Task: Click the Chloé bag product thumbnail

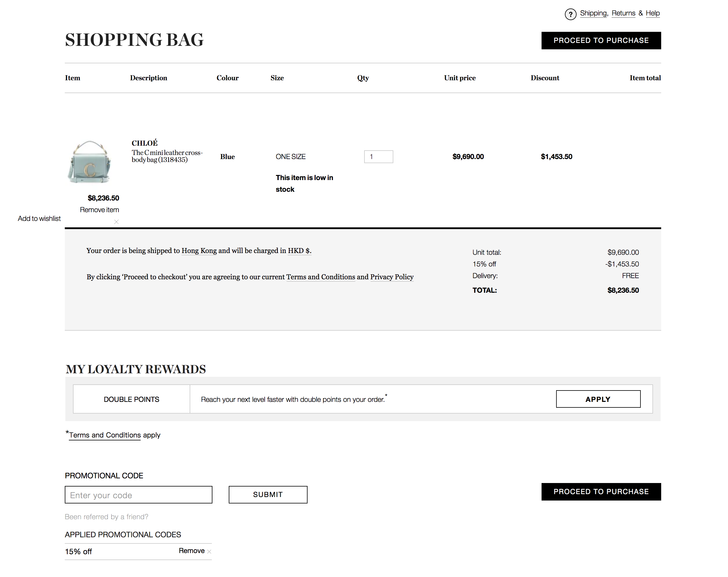Action: tap(90, 162)
